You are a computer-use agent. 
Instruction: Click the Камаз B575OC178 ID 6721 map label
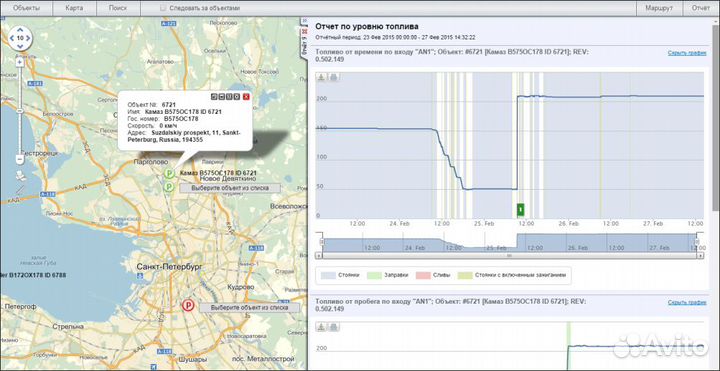pos(218,173)
